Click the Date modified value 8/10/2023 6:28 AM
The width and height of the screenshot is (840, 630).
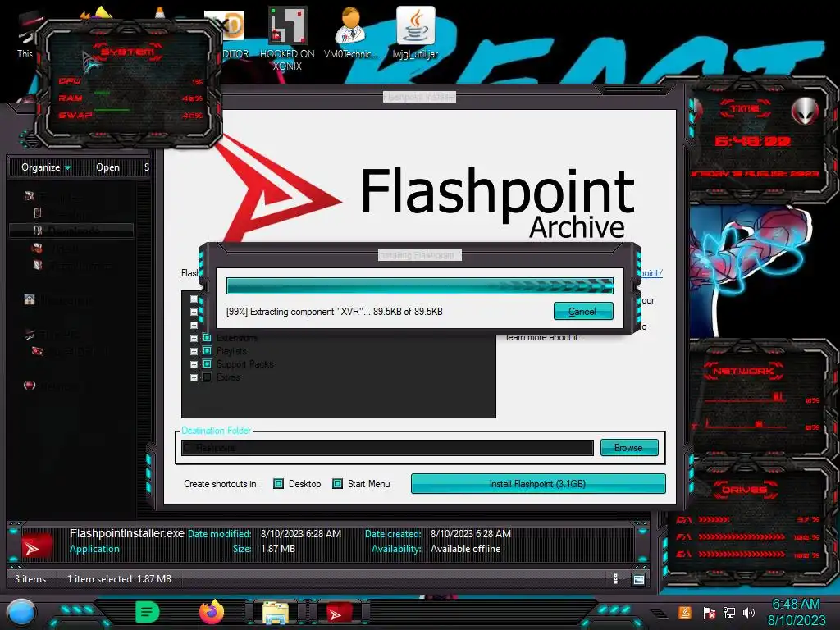[300, 534]
